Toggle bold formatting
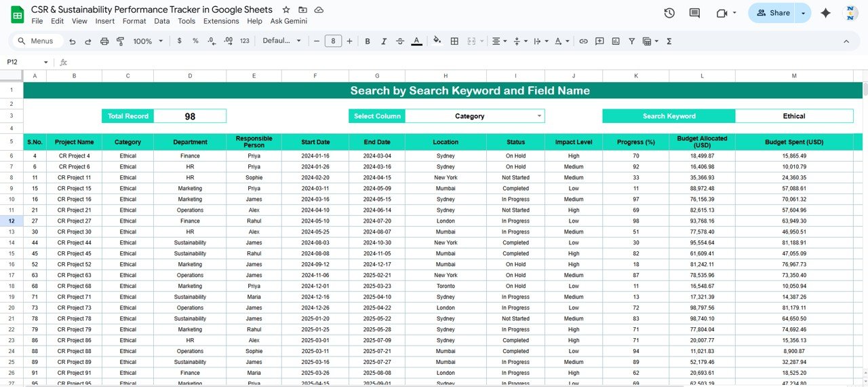The height and width of the screenshot is (387, 868). pyautogui.click(x=368, y=41)
